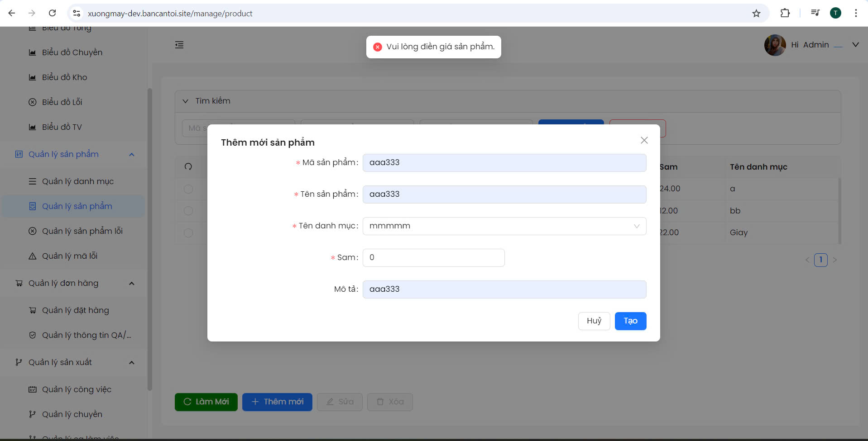Click the Admin user avatar picture
This screenshot has height=441, width=868.
775,45
